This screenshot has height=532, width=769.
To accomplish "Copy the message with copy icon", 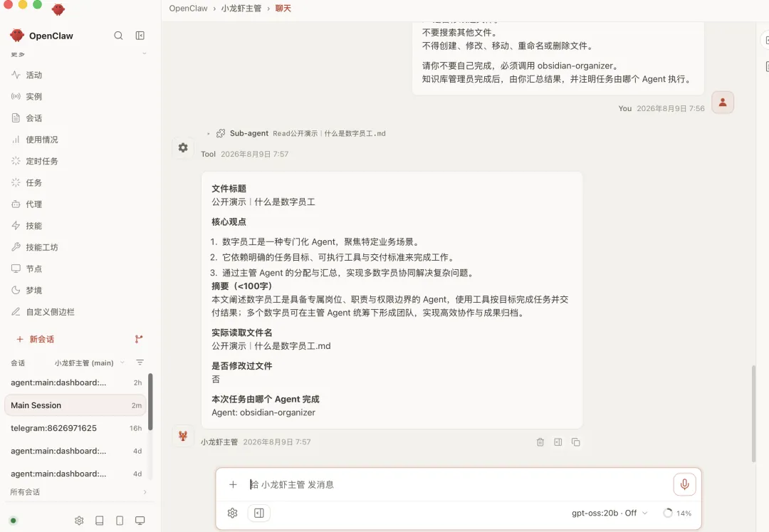I will tap(576, 442).
